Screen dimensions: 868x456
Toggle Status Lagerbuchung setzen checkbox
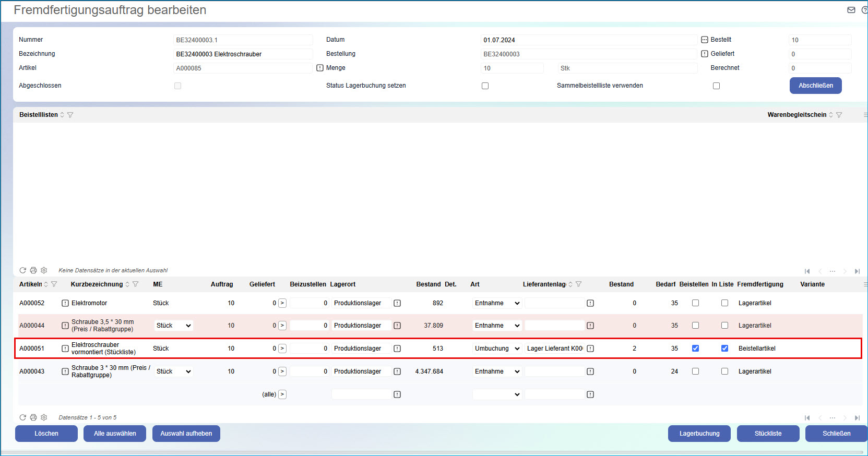pyautogui.click(x=485, y=86)
